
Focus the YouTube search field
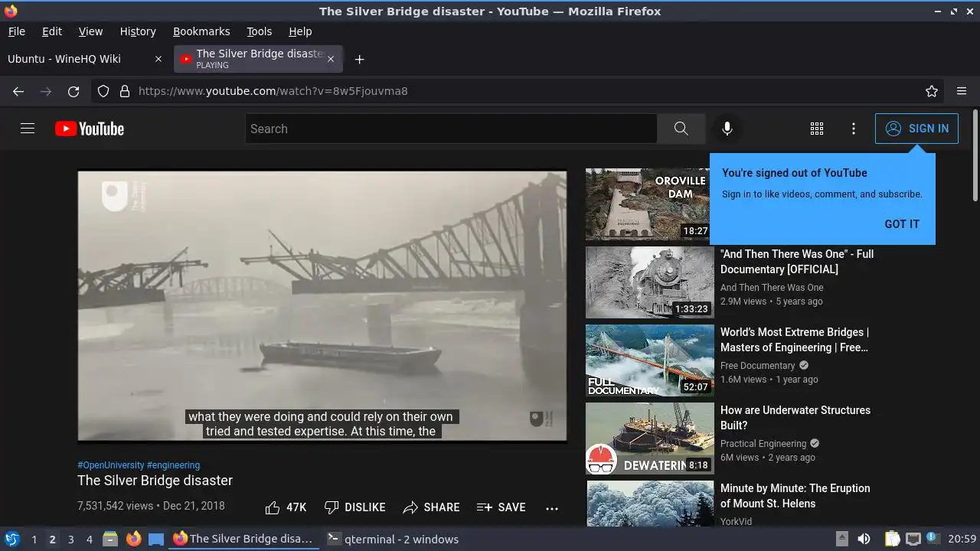pyautogui.click(x=451, y=129)
